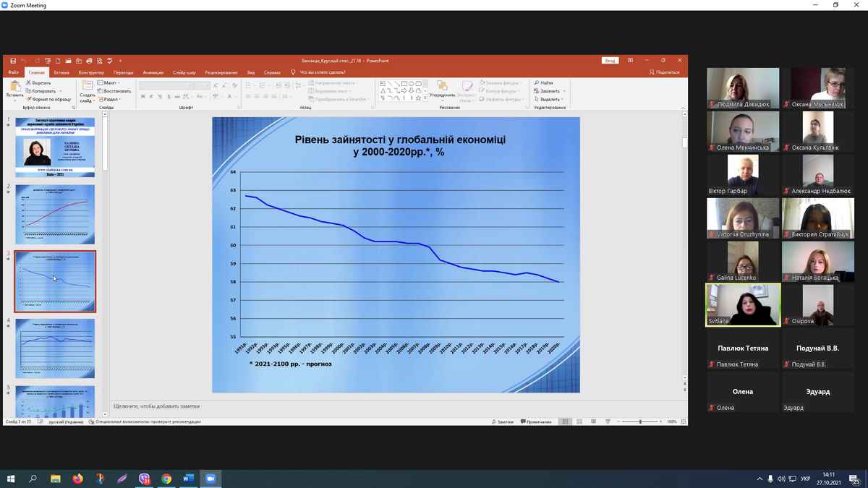This screenshot has height=488, width=868.
Task: Switch to slide sorter view in status bar
Action: (579, 421)
